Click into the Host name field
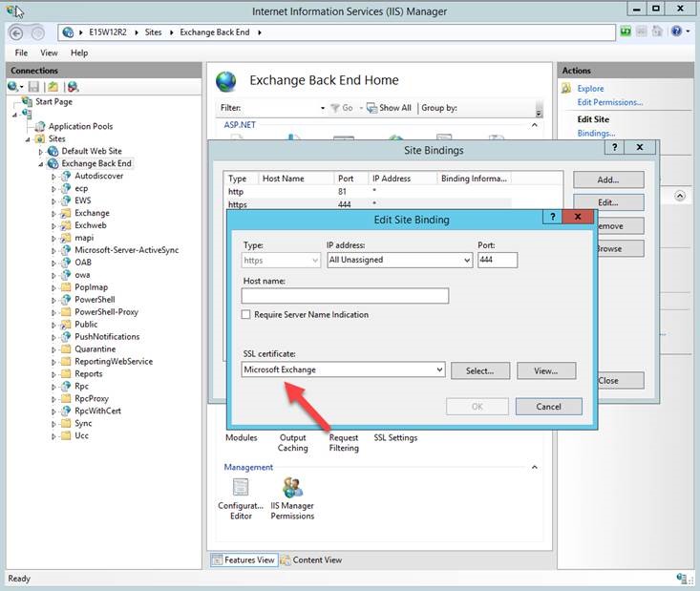The image size is (700, 591). pos(345,296)
